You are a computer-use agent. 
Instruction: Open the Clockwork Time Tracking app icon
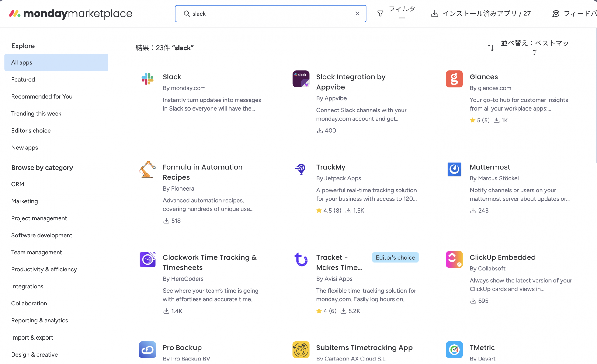tap(148, 260)
